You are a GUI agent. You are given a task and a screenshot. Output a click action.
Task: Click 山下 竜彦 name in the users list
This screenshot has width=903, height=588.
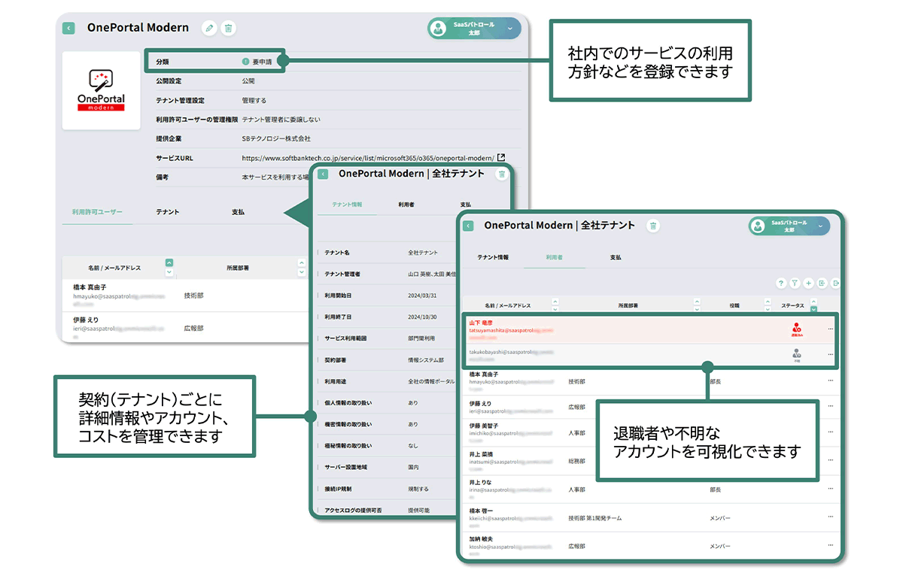coord(480,323)
